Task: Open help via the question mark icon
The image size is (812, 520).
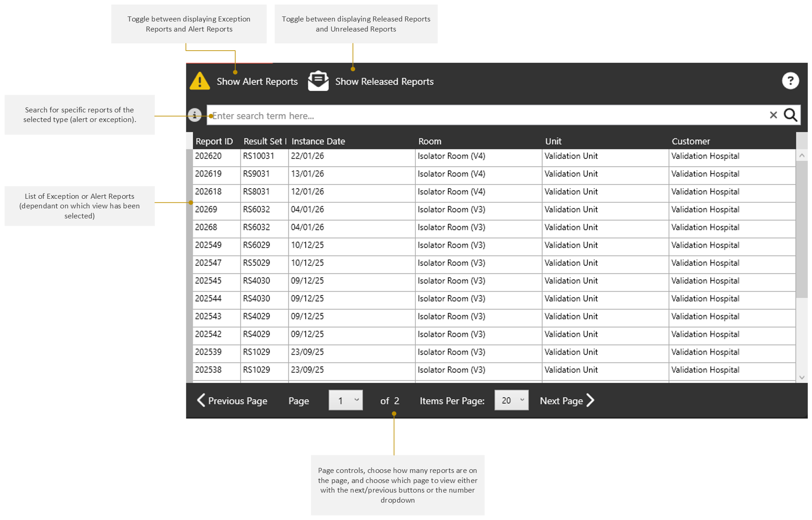Action: [790, 81]
